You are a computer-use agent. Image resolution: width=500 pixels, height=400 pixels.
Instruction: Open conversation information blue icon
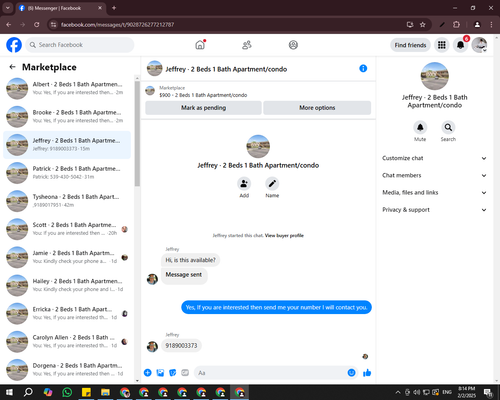363,68
